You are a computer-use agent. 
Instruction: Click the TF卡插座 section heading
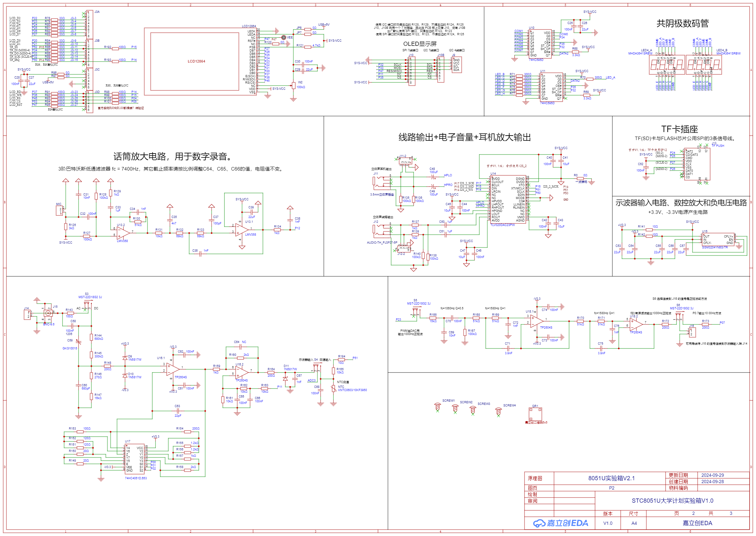click(x=679, y=129)
